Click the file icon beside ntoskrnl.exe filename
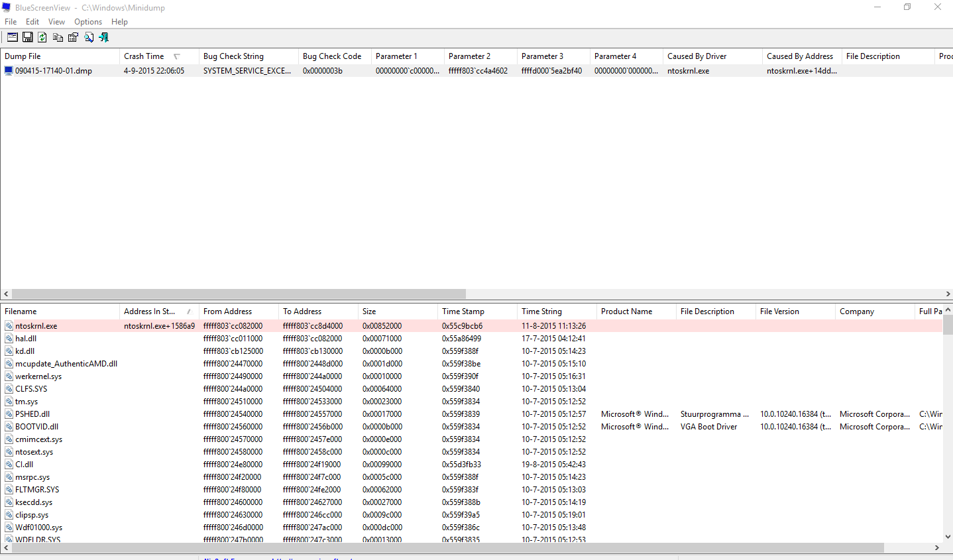 9,326
